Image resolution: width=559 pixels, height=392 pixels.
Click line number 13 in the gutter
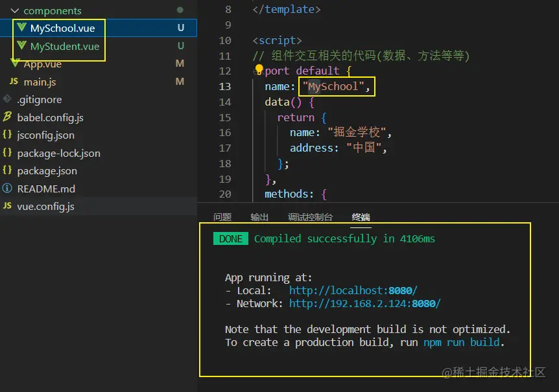[x=225, y=87]
